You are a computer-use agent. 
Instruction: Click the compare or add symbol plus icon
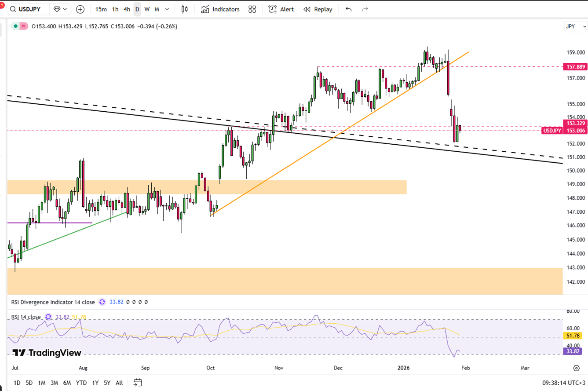point(80,9)
